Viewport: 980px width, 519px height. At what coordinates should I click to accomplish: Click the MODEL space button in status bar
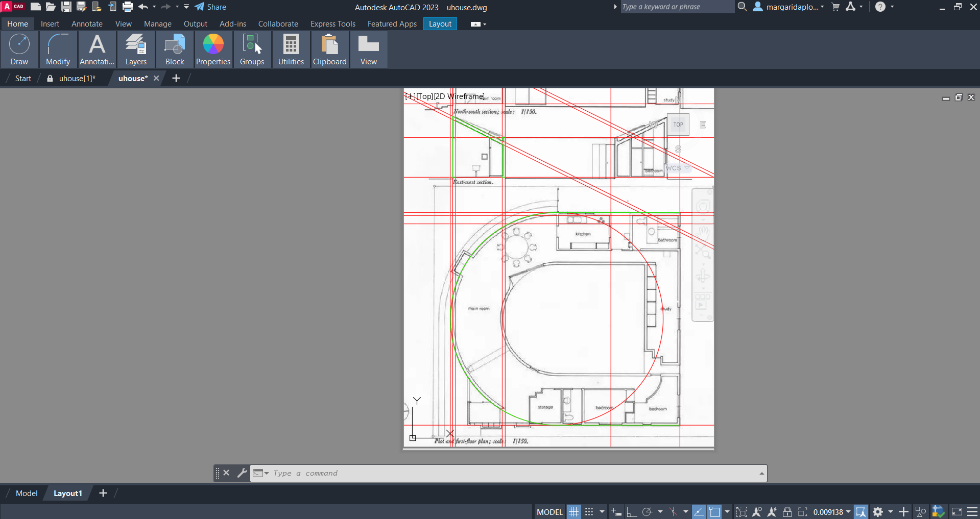(x=549, y=512)
